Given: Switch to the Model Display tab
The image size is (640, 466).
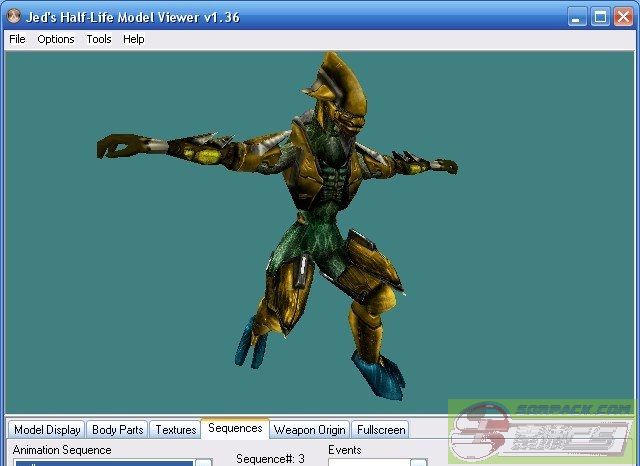Looking at the screenshot, I should click(x=47, y=430).
